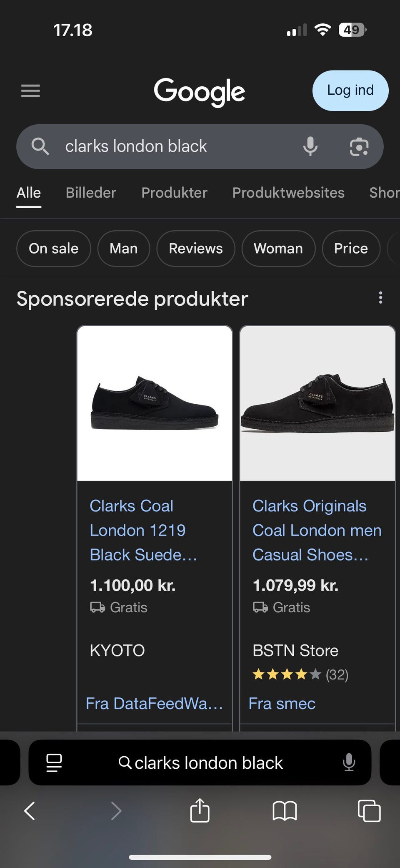Screen dimensions: 400x868
Task: Open Safari bookmarks
Action: (x=285, y=811)
